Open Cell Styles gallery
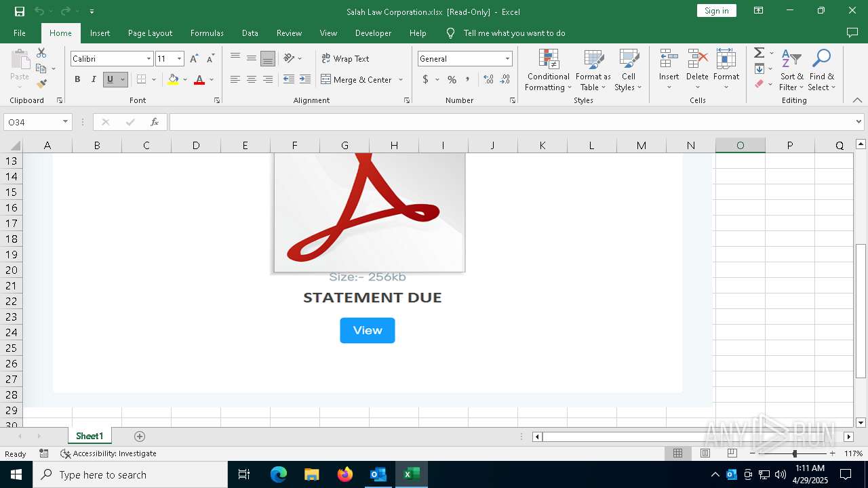This screenshot has width=868, height=488. (629, 70)
